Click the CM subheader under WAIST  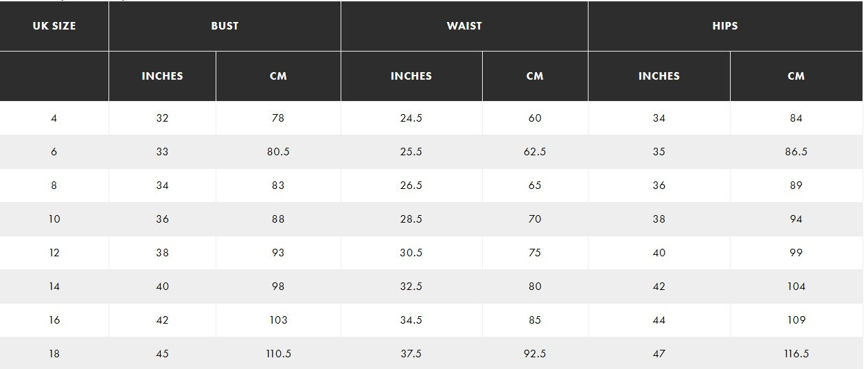(535, 76)
